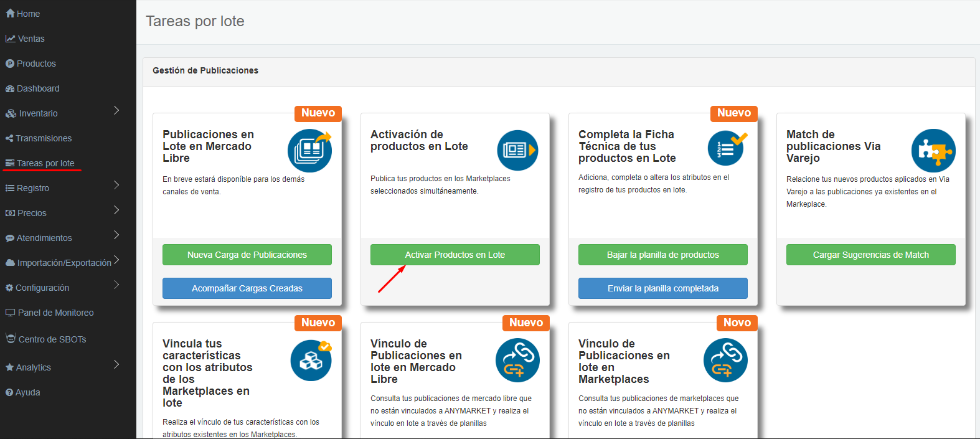Click the Nuevo badge on Publicaciones en Lote card
The height and width of the screenshot is (439, 980).
[x=318, y=113]
